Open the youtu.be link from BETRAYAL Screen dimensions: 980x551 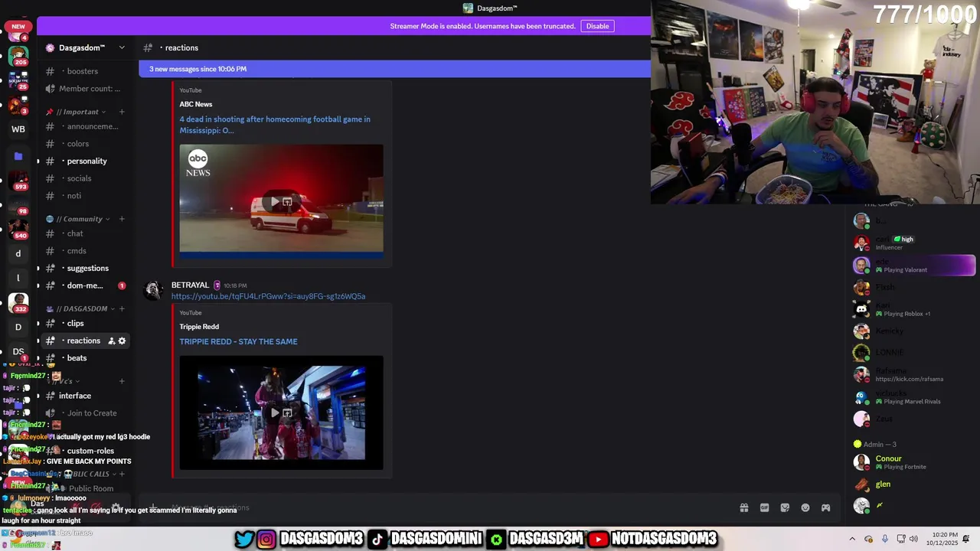coord(268,296)
